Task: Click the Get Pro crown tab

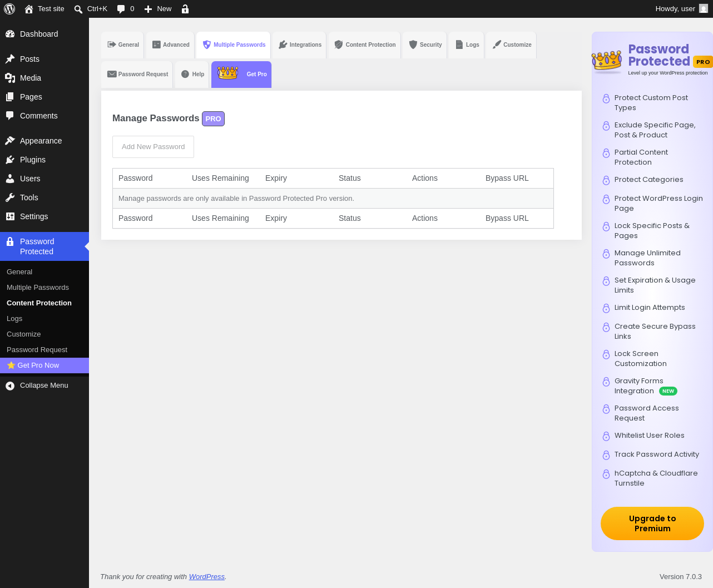Action: pos(241,75)
